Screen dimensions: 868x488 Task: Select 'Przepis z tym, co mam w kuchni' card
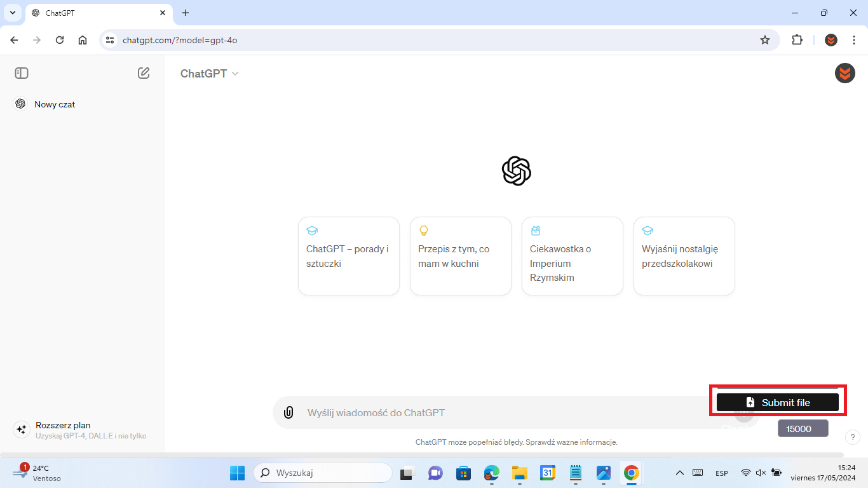click(461, 256)
